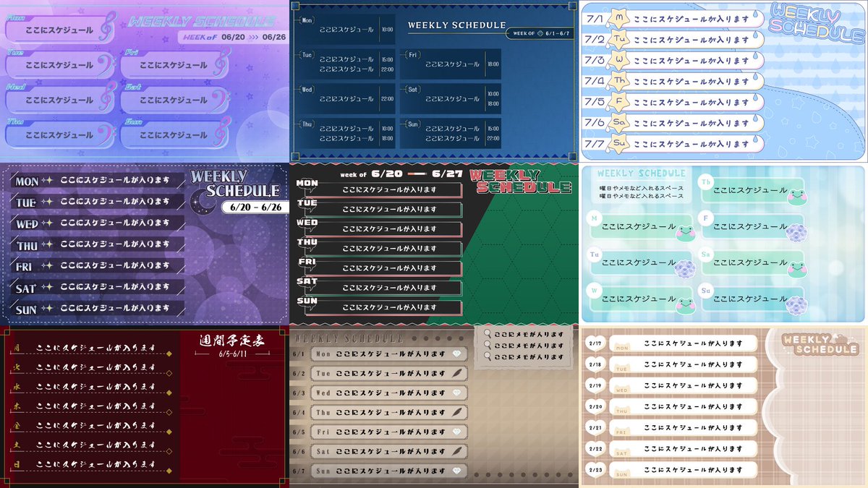Click the WED tab label beside 2/19
868x488 pixels.
622,390
